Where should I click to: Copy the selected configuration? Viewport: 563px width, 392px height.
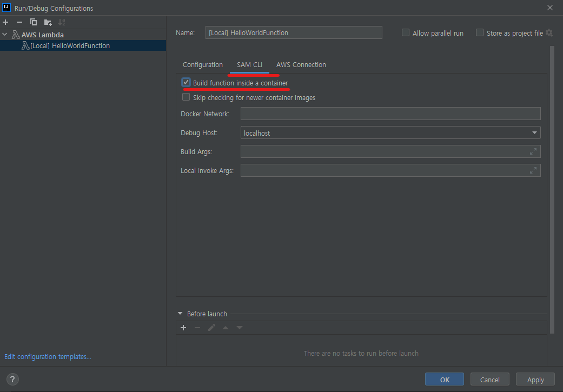pos(34,22)
